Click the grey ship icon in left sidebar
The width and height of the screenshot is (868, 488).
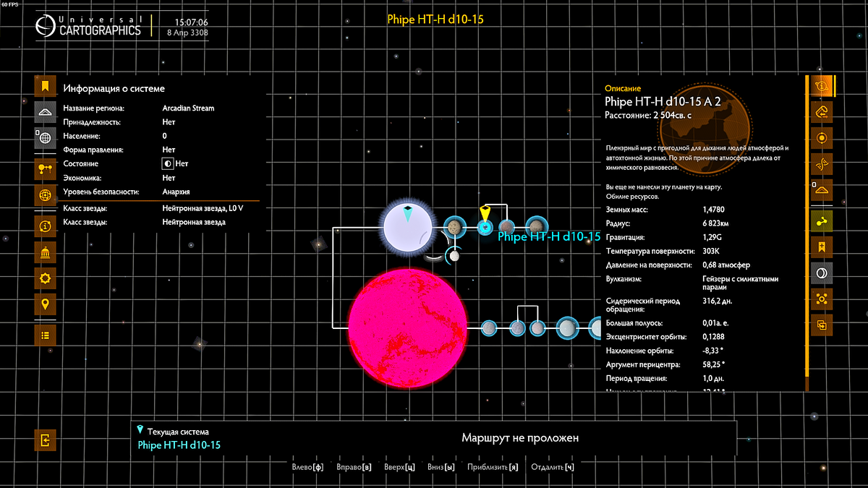(x=45, y=112)
